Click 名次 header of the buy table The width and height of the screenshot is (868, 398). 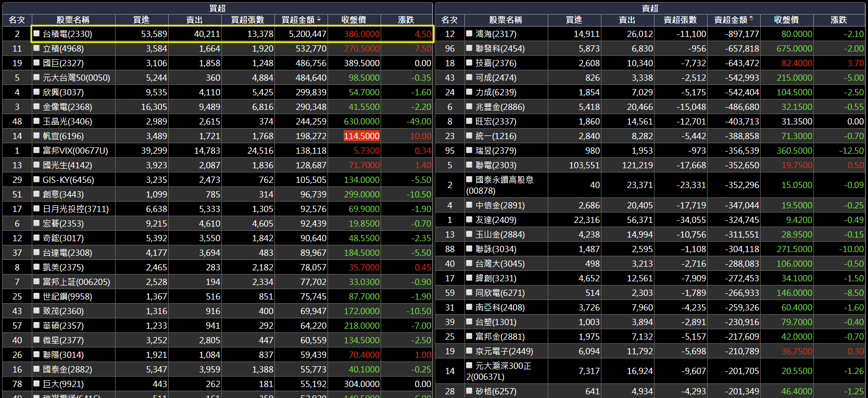click(x=17, y=20)
